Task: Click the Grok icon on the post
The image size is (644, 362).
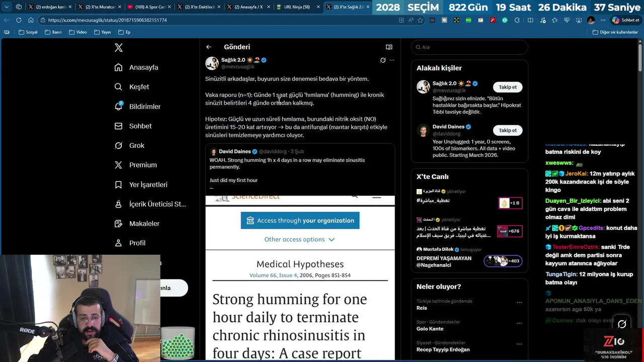Action: click(x=383, y=60)
